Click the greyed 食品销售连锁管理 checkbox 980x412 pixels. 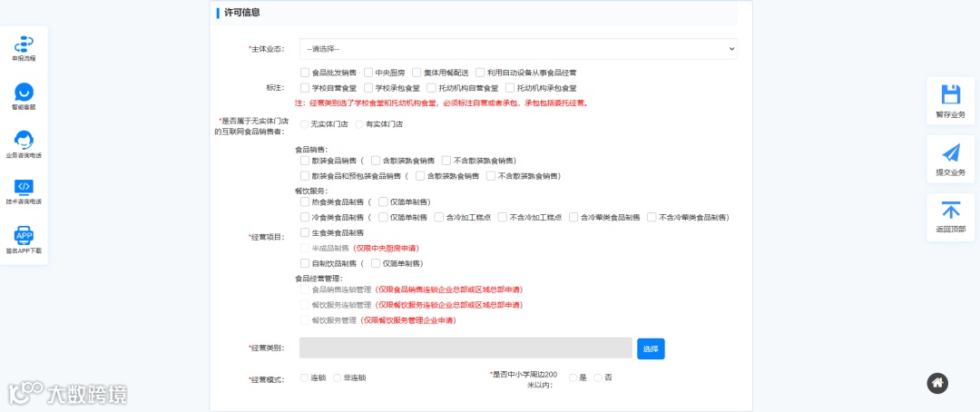coord(304,289)
